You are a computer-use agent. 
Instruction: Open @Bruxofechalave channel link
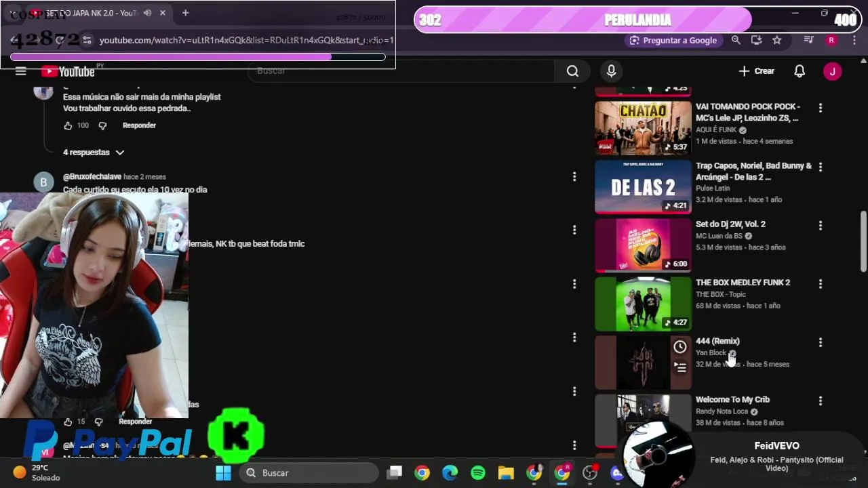point(92,177)
